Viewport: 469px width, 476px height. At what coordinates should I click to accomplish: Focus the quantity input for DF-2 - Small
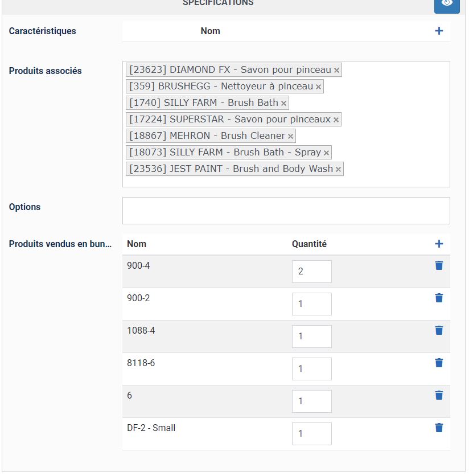coord(311,434)
